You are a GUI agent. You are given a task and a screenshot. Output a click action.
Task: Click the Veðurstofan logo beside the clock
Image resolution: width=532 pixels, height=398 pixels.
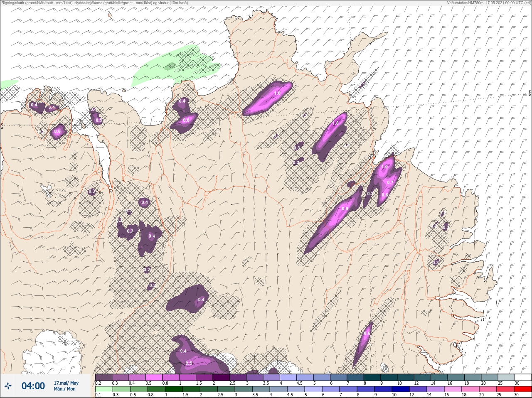(x=8, y=386)
